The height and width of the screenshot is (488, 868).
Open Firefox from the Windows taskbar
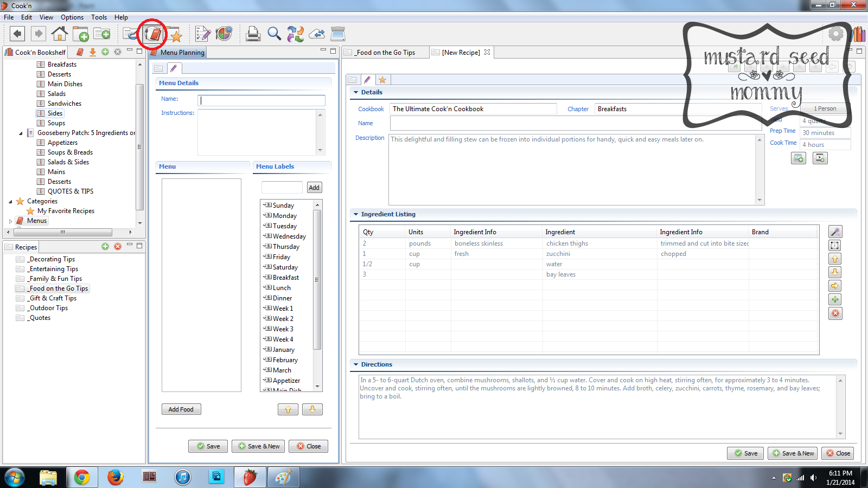(115, 477)
